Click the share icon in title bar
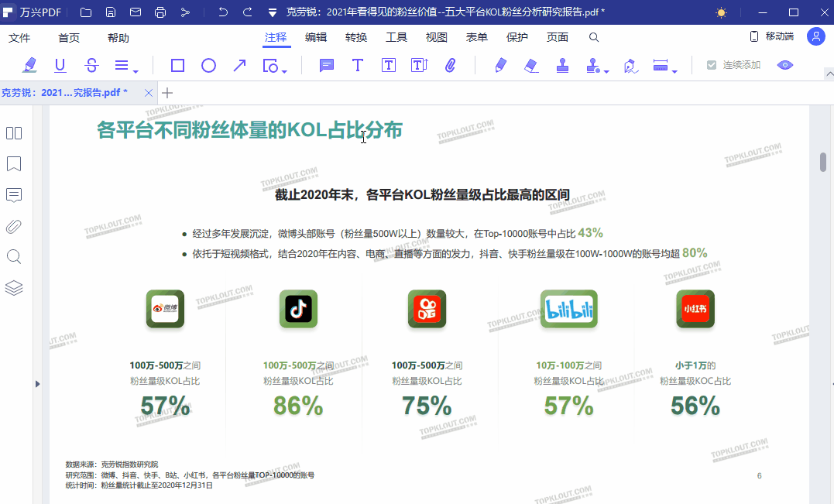Viewport: 834px width, 504px height. 185,12
